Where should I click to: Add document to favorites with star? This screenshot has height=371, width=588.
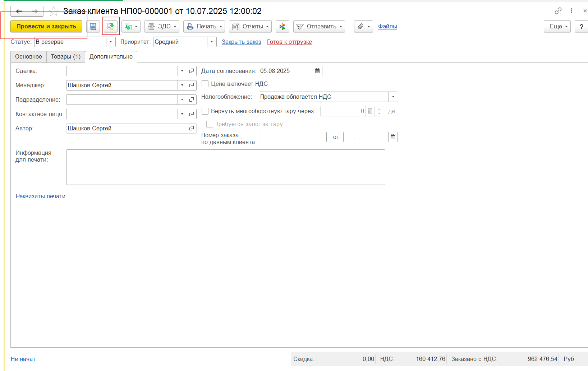[54, 11]
